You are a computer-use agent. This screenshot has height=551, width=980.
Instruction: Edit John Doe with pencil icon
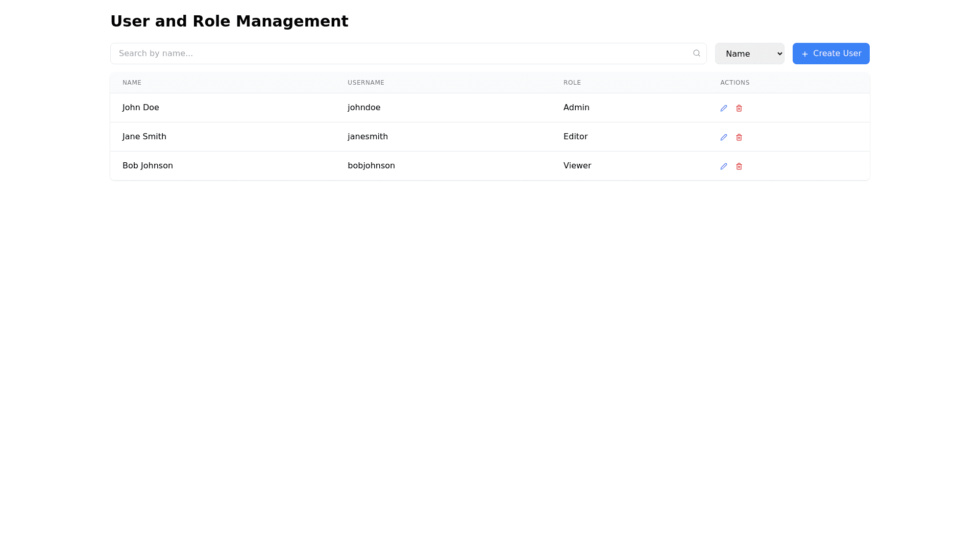click(723, 108)
